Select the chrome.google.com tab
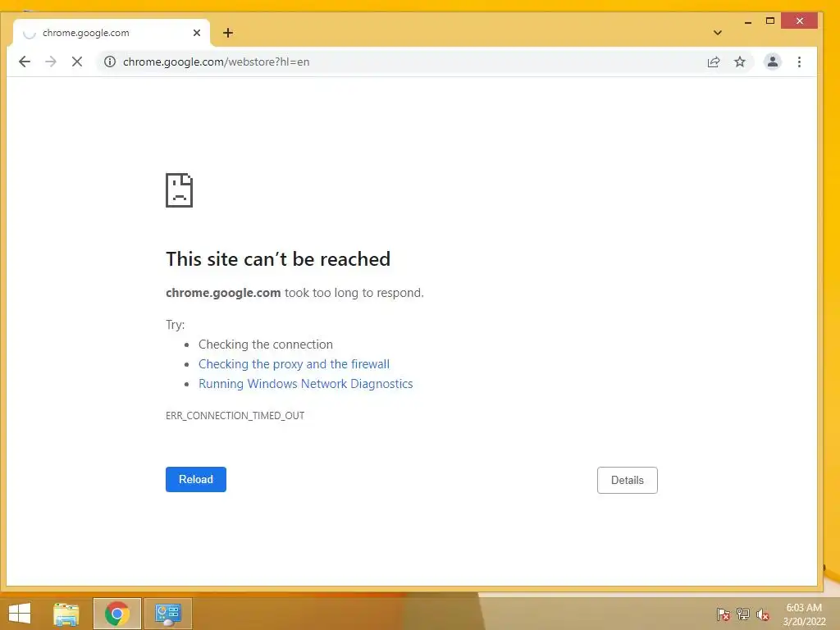840x630 pixels. pos(112,33)
